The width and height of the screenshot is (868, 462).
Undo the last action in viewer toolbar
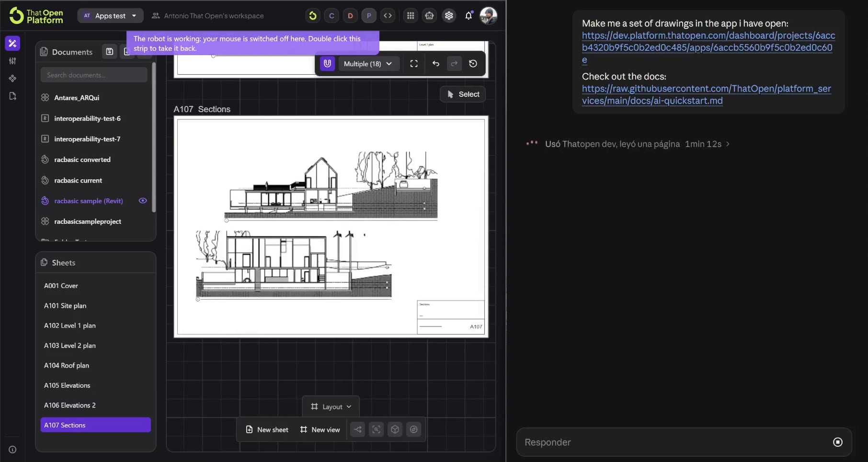click(435, 64)
